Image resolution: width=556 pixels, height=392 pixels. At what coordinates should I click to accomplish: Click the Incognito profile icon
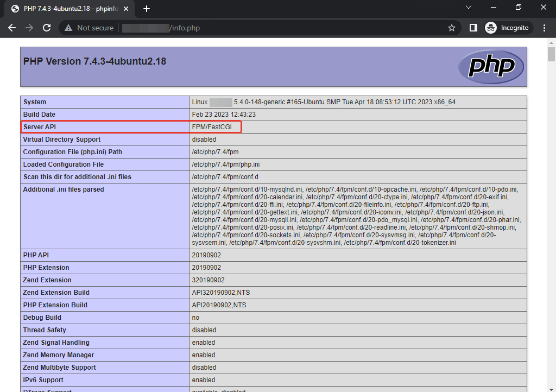click(492, 28)
